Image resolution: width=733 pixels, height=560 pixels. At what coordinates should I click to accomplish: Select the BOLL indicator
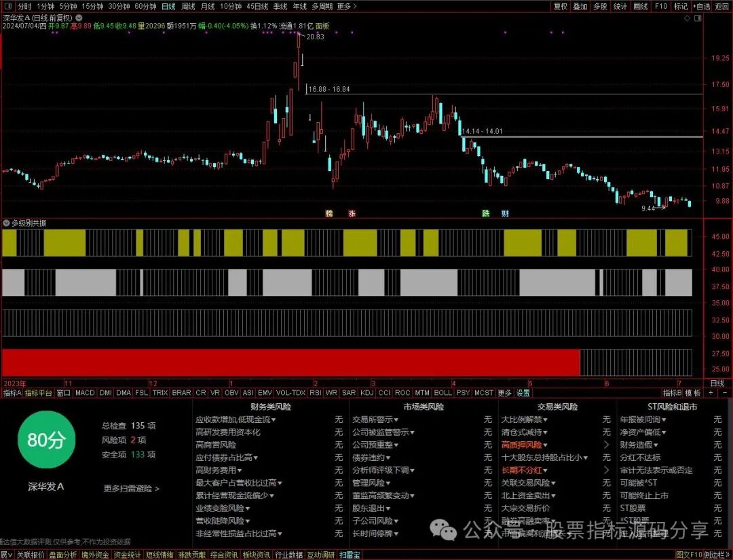pos(443,392)
